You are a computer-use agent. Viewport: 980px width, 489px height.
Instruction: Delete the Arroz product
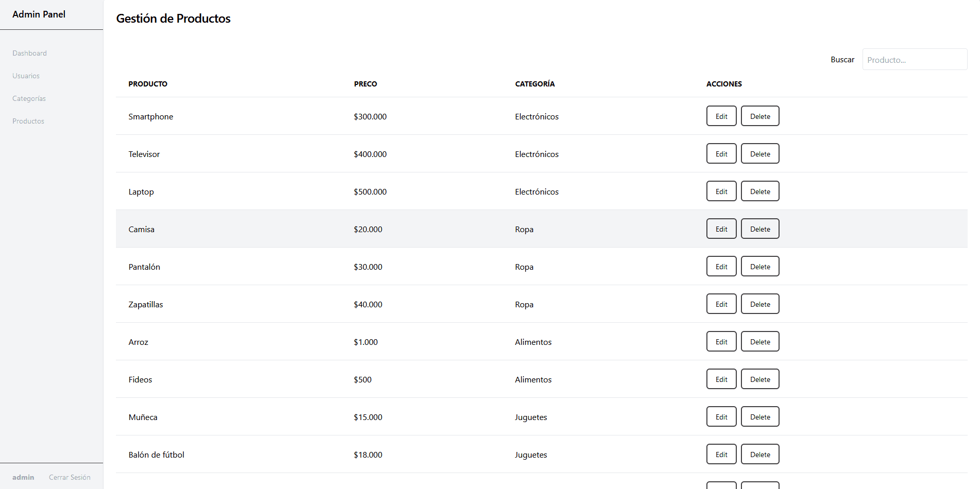coord(760,342)
